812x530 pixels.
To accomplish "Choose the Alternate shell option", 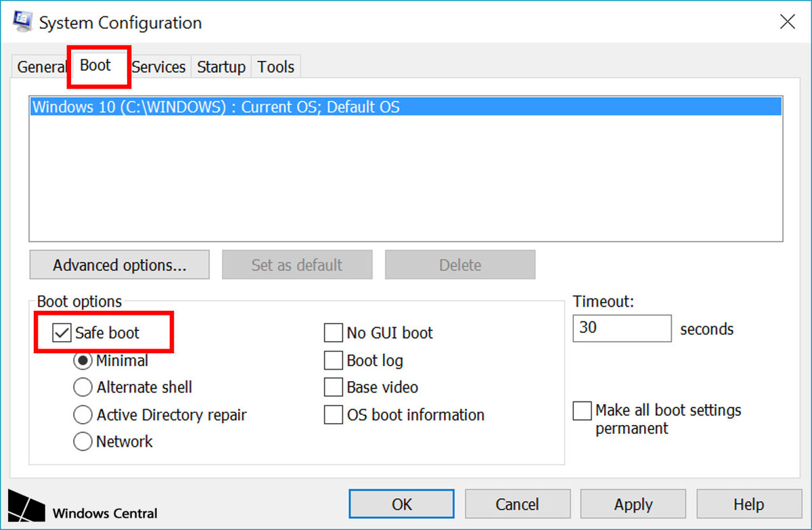I will [x=83, y=387].
